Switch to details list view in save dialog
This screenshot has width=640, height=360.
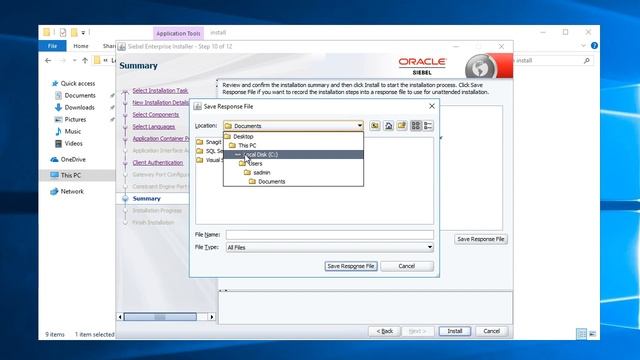[x=428, y=126]
